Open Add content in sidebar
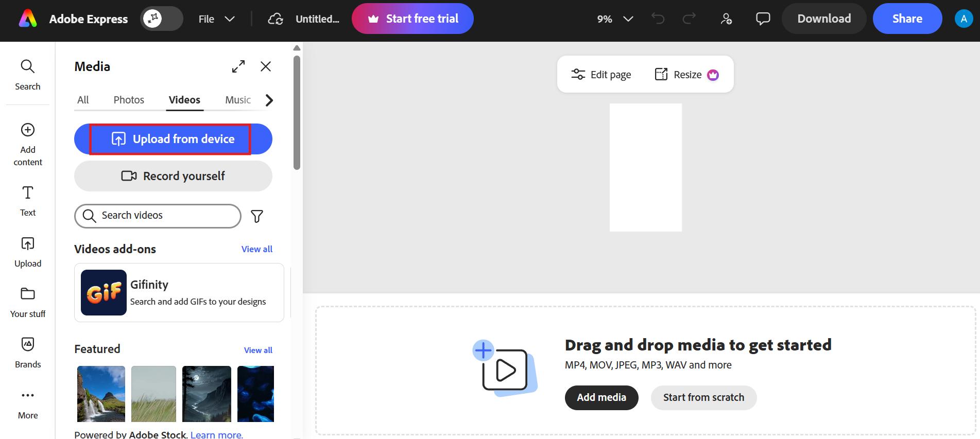 [x=28, y=145]
